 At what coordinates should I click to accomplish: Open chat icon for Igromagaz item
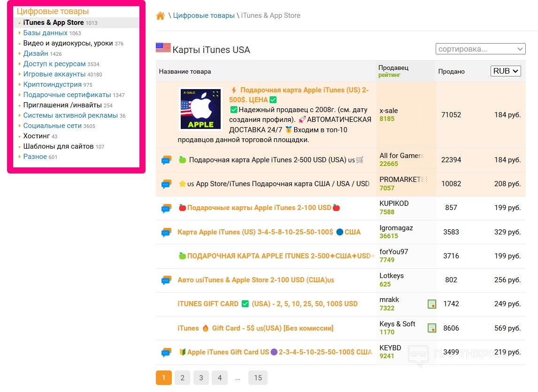(166, 232)
